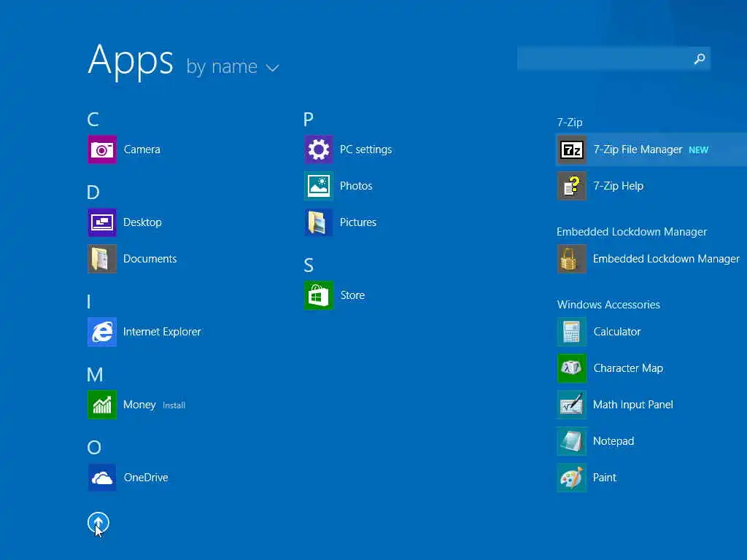The width and height of the screenshot is (747, 560).
Task: Launch the Character Map icon
Action: point(572,368)
